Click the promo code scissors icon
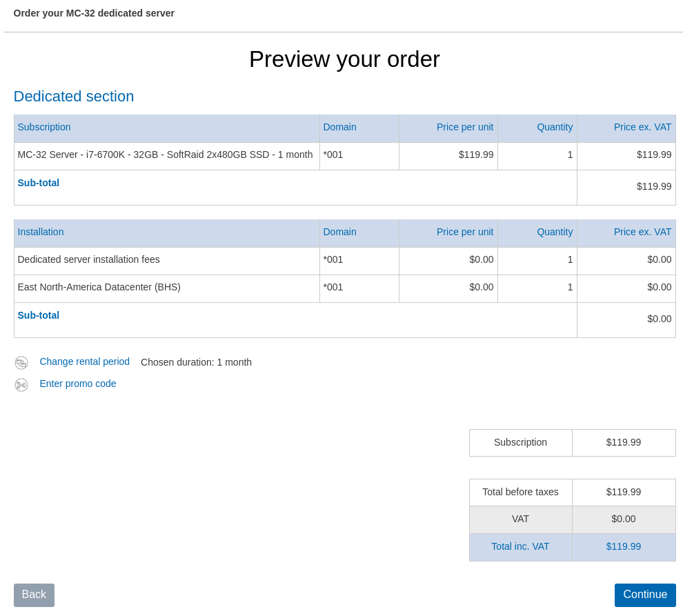 click(x=21, y=385)
